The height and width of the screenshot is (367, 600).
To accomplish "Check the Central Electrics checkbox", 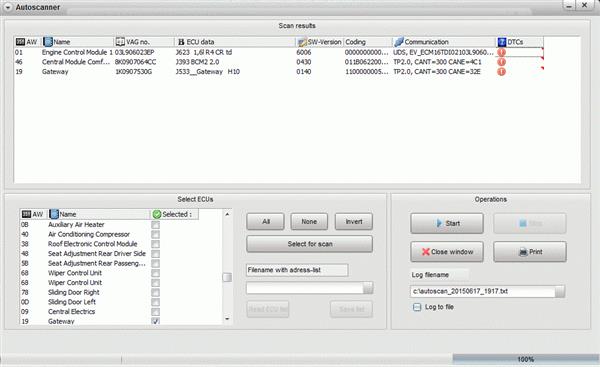I will [155, 312].
